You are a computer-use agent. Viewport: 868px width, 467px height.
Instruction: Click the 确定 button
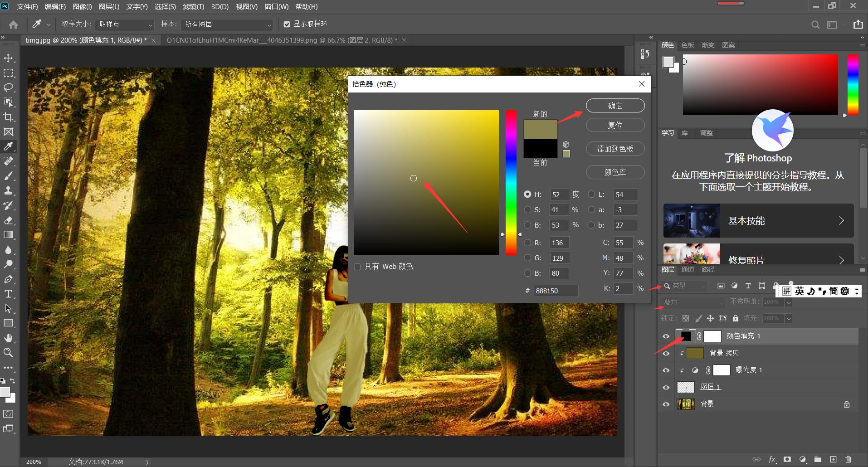615,106
